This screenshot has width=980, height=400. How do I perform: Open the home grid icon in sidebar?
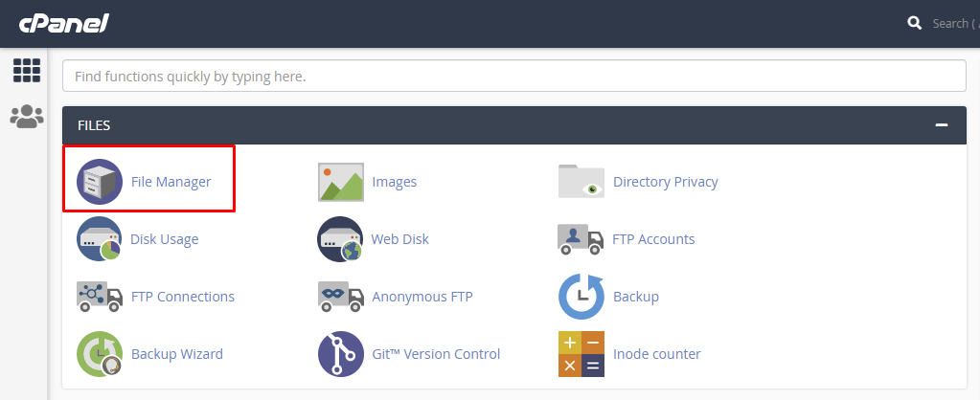(x=26, y=70)
